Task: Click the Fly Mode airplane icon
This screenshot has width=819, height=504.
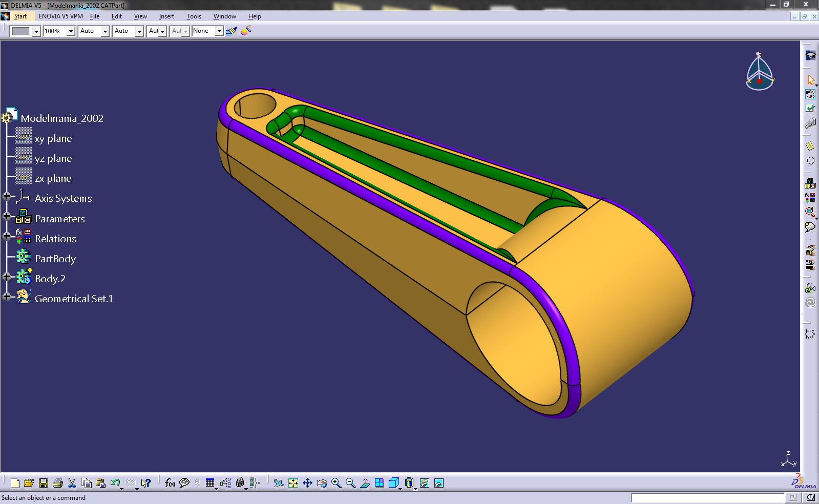Action: (x=279, y=483)
